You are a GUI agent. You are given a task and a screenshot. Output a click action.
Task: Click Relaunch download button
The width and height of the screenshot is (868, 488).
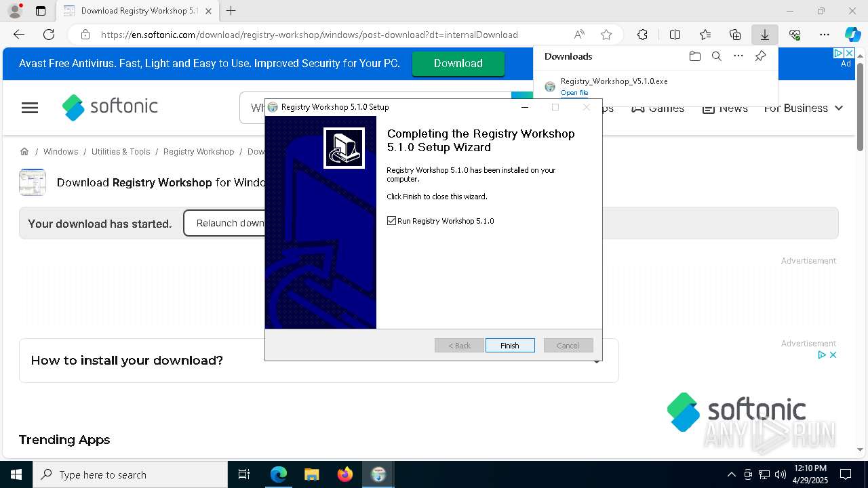point(224,223)
